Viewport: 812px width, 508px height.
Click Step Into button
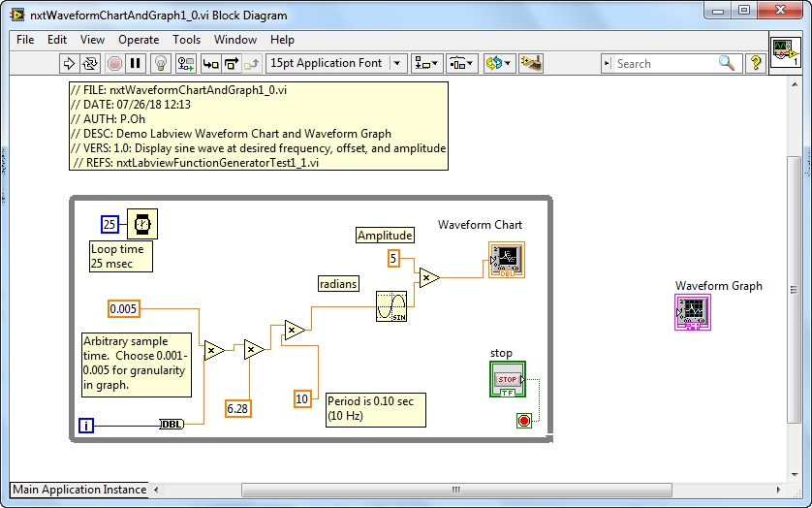tap(210, 64)
